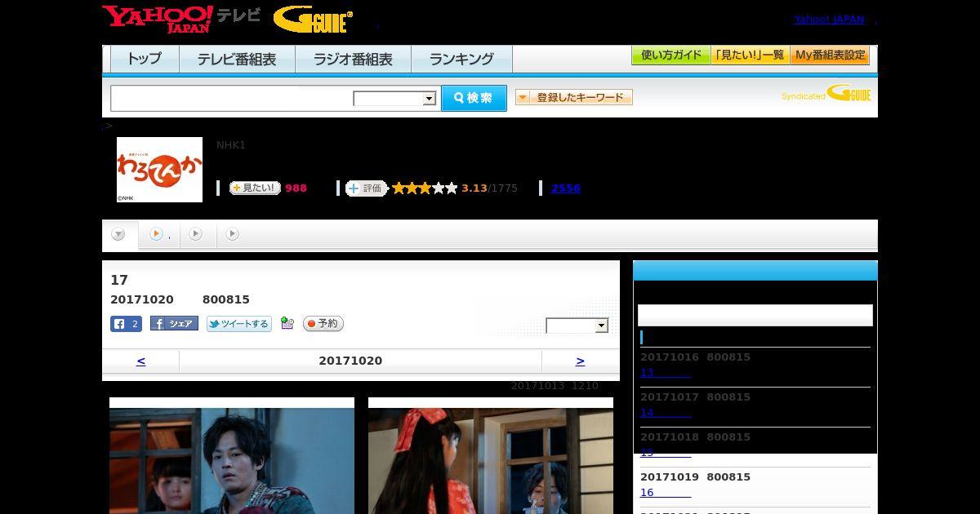Image resolution: width=980 pixels, height=514 pixels.
Task: Open the My番組表設定 button
Action: click(x=830, y=55)
